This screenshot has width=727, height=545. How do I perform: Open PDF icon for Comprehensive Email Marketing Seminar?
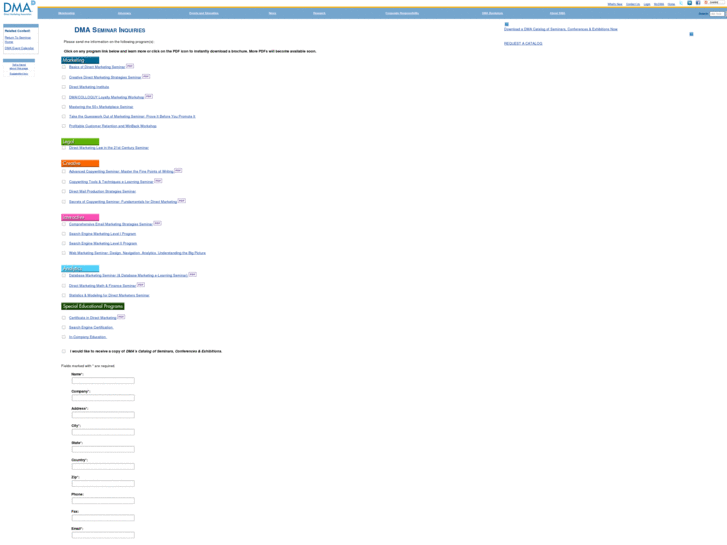158,223
